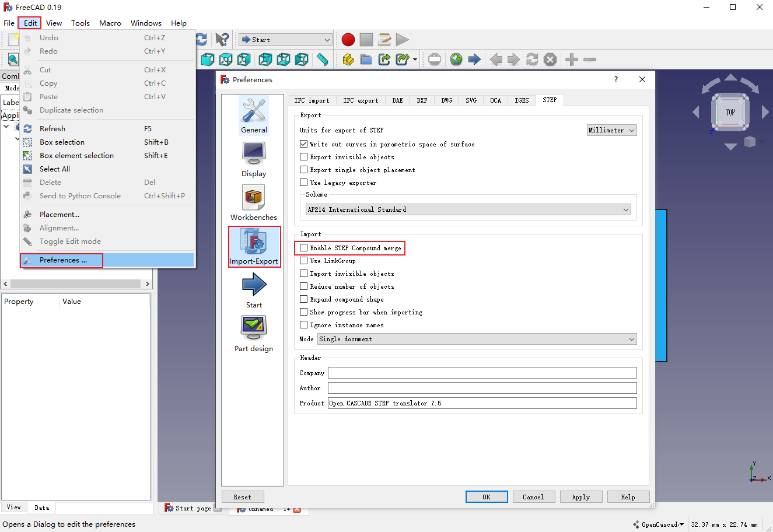773x532 pixels.
Task: Click the plus zoom in icon
Action: (x=572, y=60)
